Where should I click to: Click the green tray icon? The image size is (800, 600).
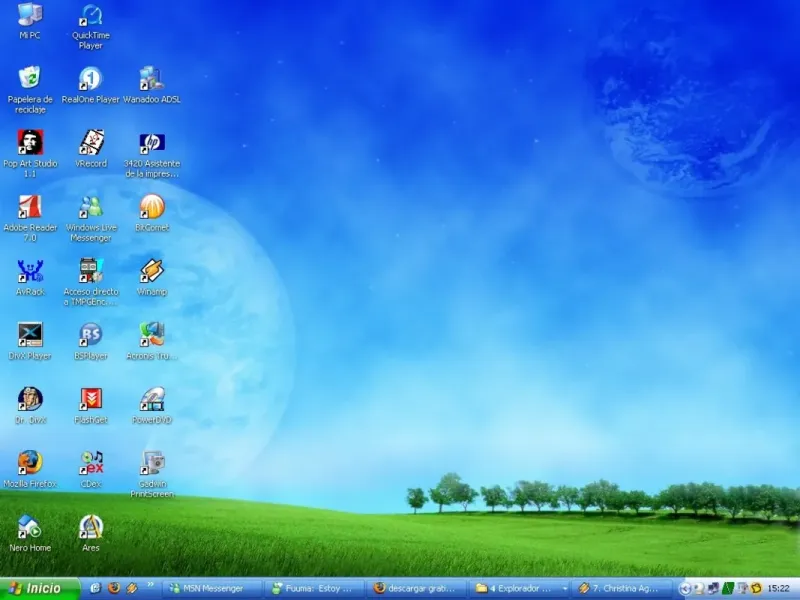click(728, 589)
